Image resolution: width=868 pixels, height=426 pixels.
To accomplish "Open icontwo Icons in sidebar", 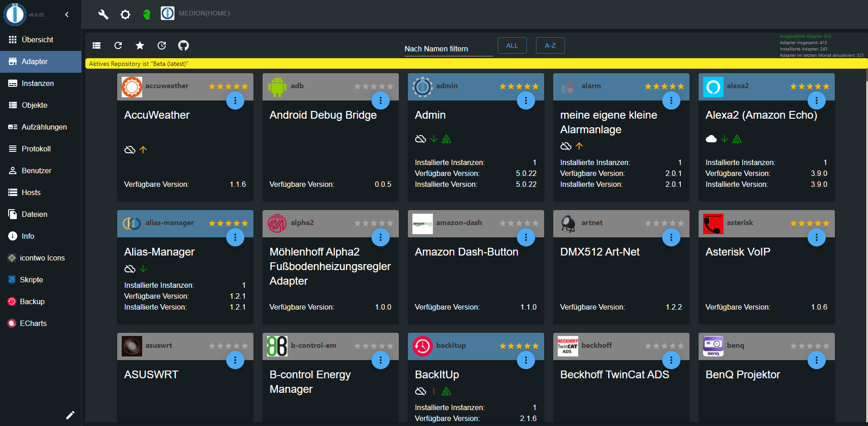I will tap(41, 258).
